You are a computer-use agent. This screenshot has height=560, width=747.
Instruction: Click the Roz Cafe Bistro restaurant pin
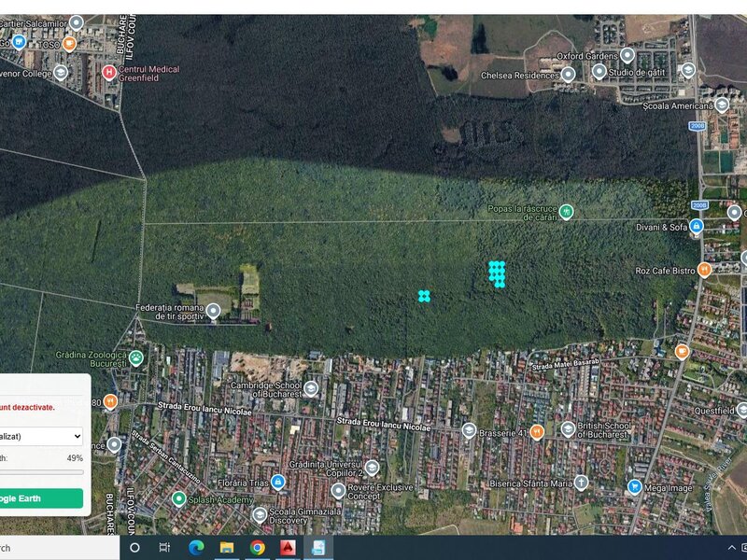[704, 270]
